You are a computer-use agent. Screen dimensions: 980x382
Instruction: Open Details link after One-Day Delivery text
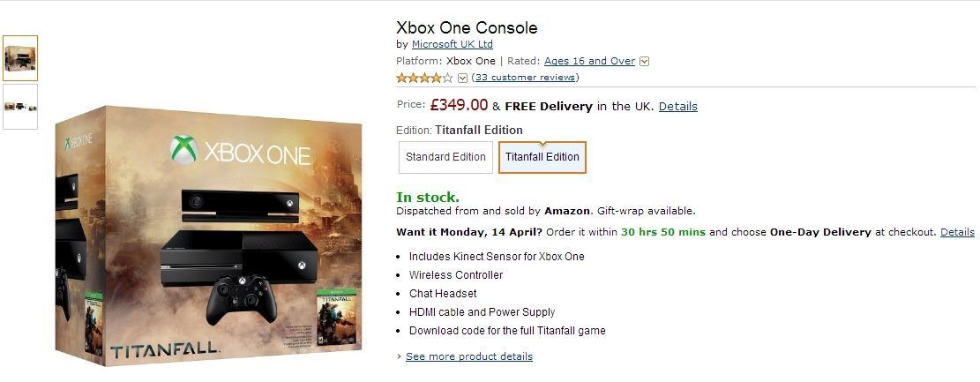pyautogui.click(x=957, y=232)
